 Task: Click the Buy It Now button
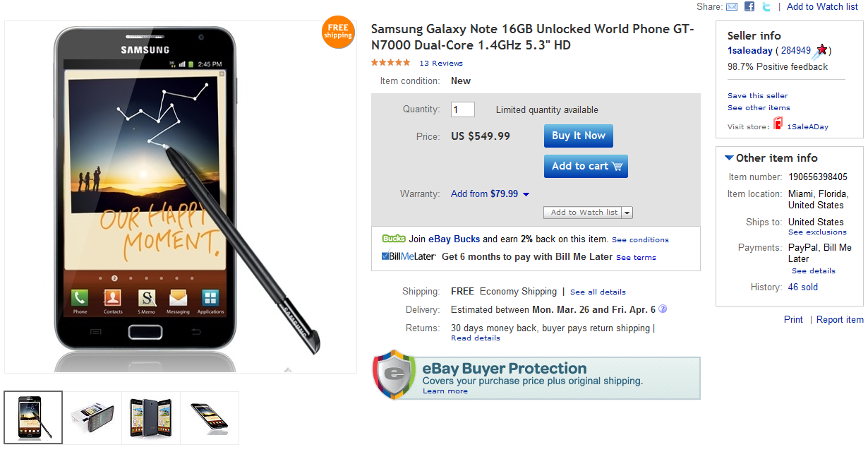click(x=578, y=136)
